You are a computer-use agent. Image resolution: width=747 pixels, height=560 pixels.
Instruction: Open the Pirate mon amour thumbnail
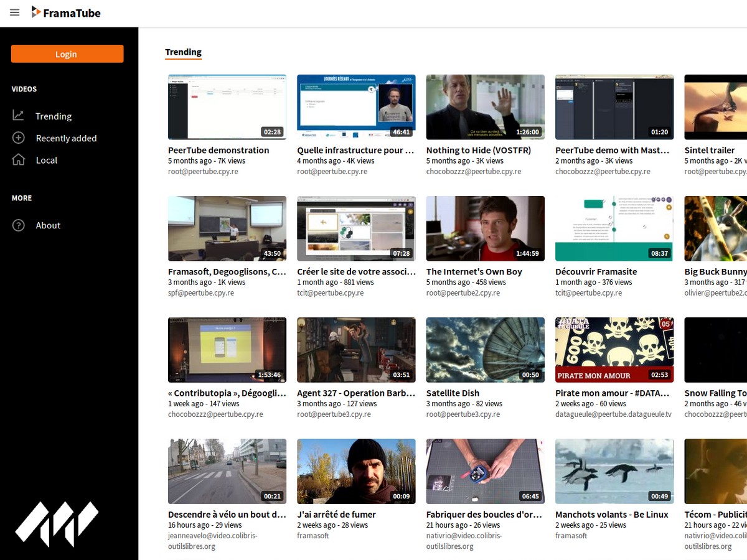coord(614,350)
